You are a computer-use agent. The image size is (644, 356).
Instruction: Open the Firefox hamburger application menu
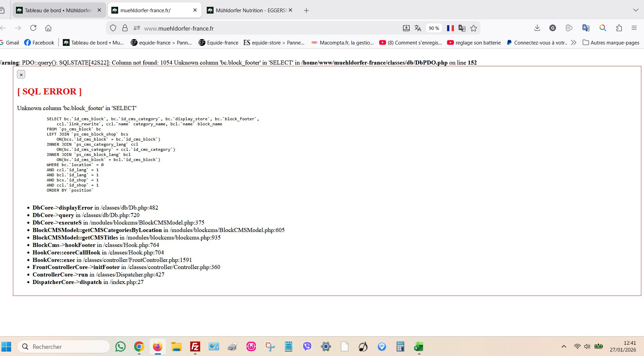634,28
